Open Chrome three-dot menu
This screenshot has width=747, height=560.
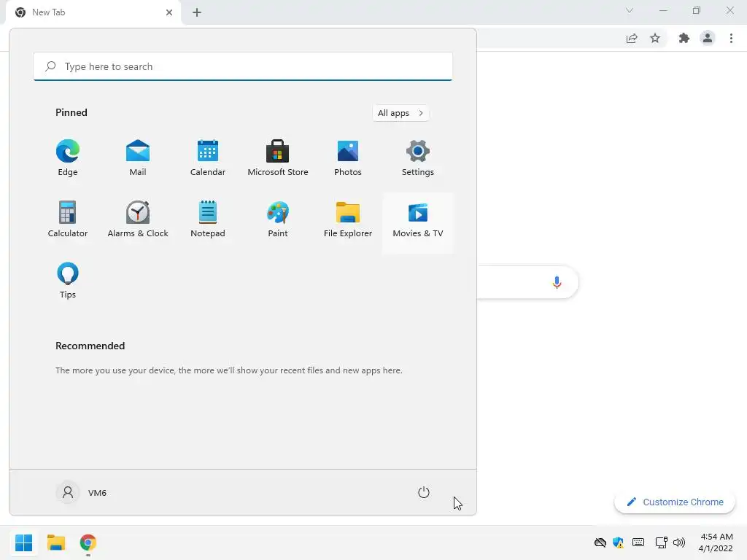(731, 38)
